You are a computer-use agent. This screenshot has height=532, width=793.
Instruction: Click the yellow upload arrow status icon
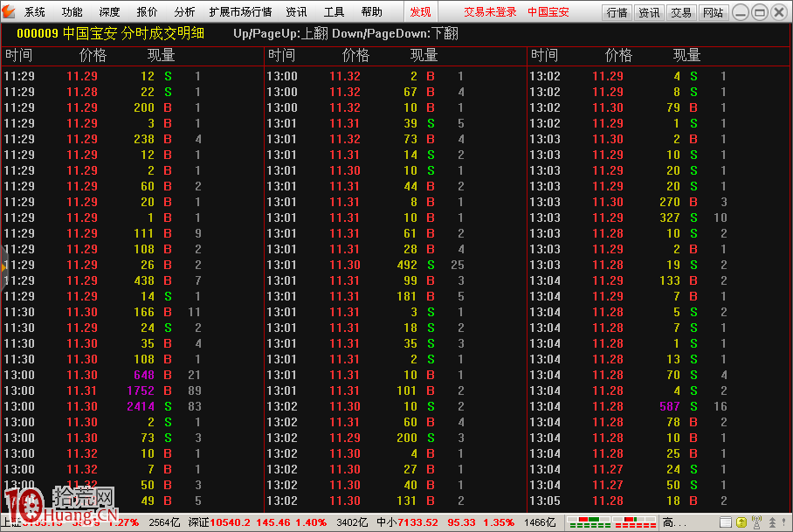pos(741,522)
